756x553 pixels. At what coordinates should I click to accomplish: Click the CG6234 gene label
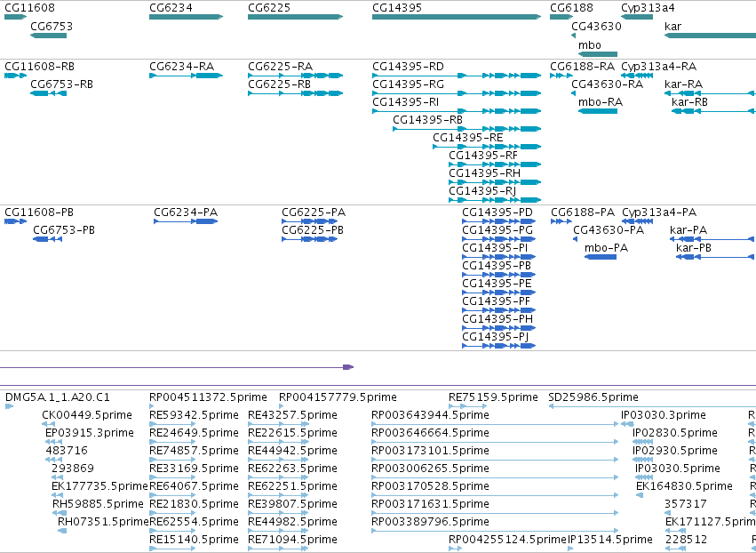coord(171,8)
